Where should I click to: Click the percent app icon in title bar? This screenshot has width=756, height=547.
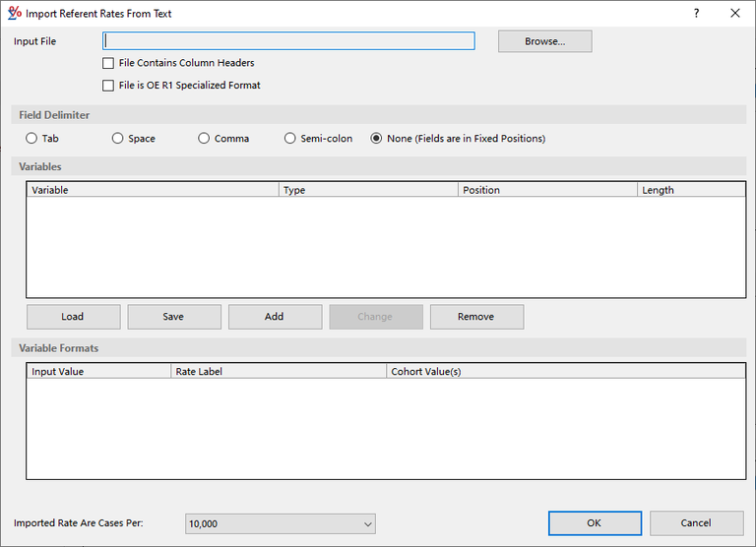[x=14, y=13]
